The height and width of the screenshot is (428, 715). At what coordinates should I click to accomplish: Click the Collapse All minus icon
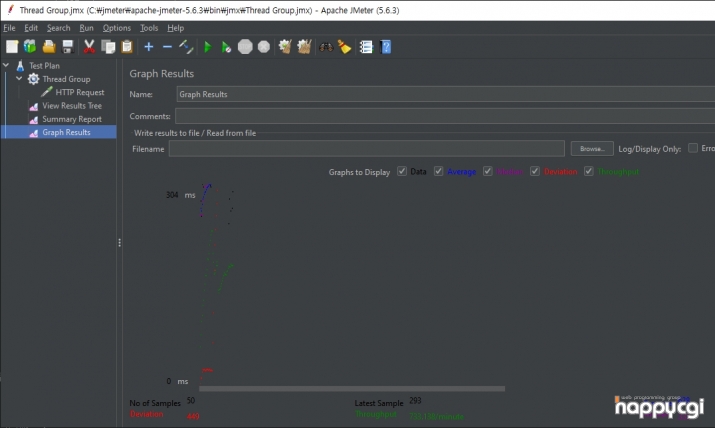(167, 46)
